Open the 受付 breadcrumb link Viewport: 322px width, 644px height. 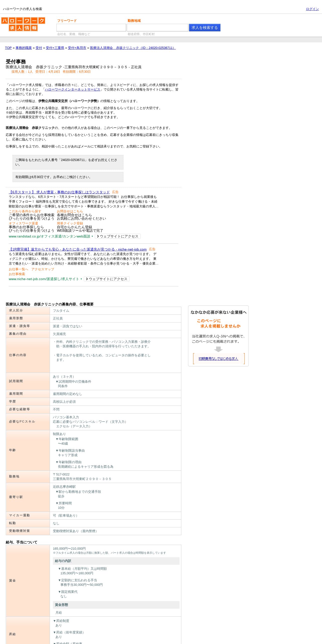(x=39, y=48)
